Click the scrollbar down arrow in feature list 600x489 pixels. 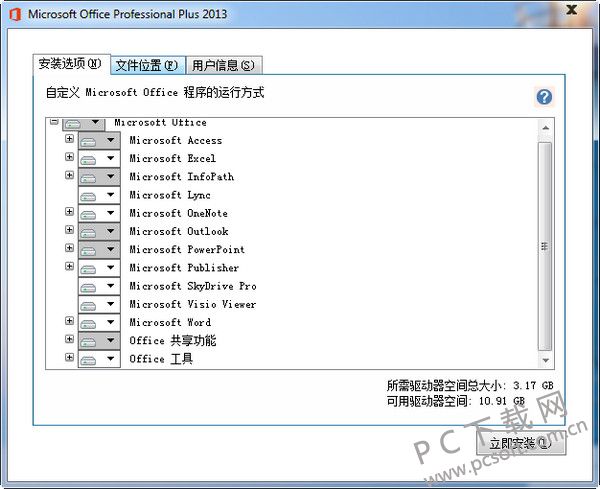click(545, 360)
